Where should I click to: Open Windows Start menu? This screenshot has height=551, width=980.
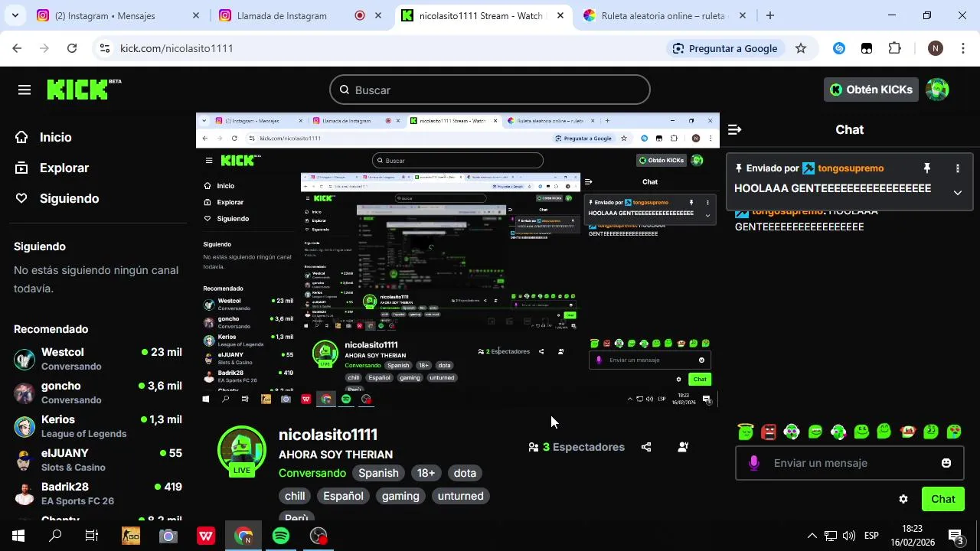[18, 536]
